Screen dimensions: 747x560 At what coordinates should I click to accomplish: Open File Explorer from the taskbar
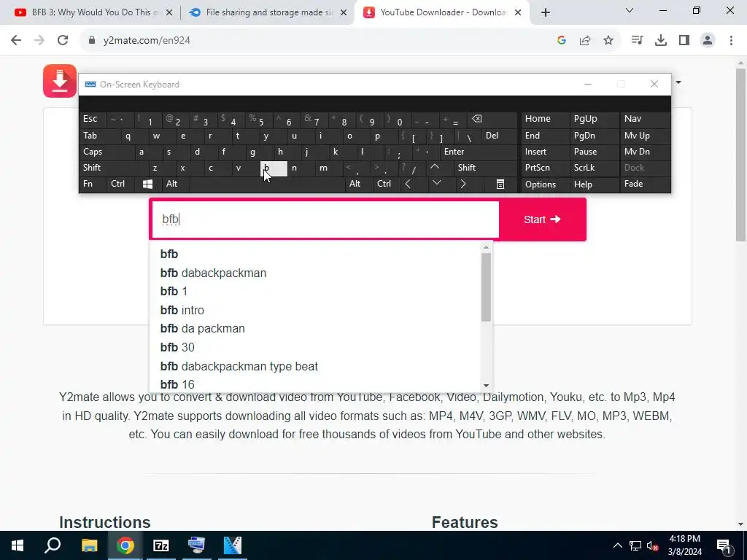click(x=89, y=545)
